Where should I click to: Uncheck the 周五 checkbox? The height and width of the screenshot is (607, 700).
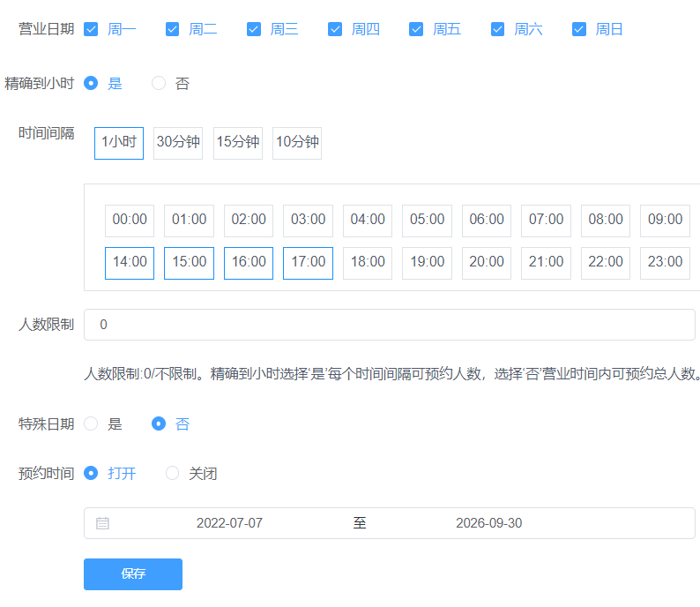[416, 29]
